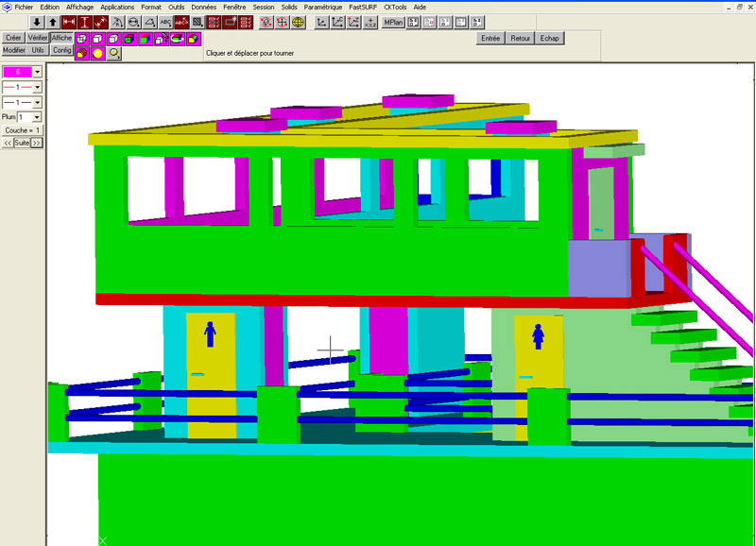Image resolution: width=756 pixels, height=546 pixels.
Task: Open the Plum pen dropdown
Action: tap(37, 117)
